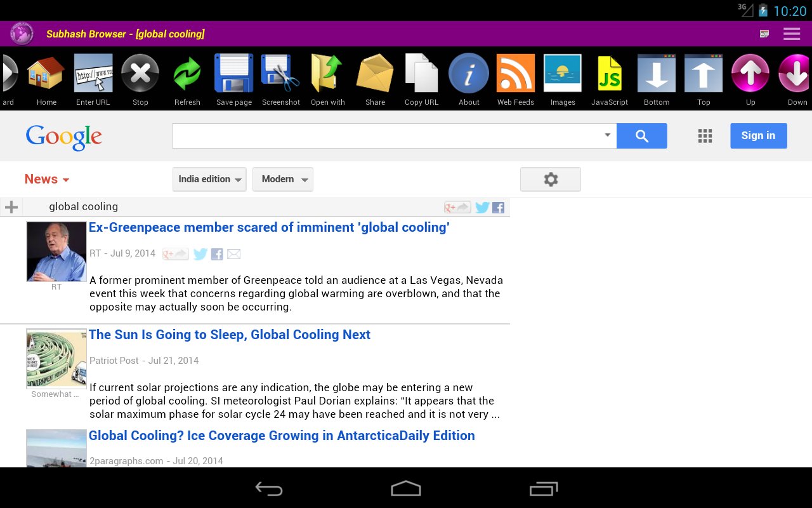
Task: Open the RT article thumbnail photo
Action: [56, 251]
